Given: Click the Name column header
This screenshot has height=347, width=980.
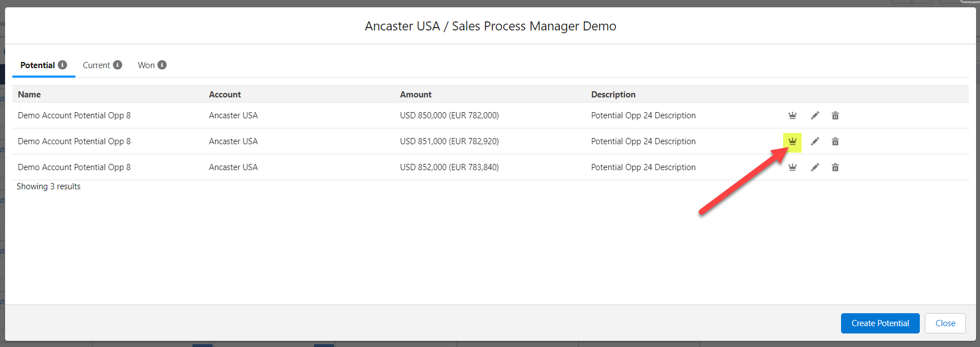Looking at the screenshot, I should (29, 95).
